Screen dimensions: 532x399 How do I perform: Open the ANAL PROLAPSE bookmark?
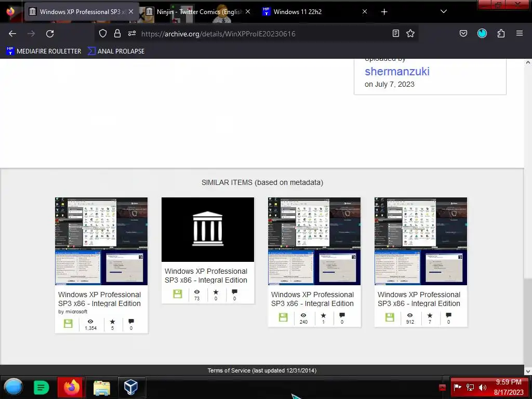tap(116, 51)
